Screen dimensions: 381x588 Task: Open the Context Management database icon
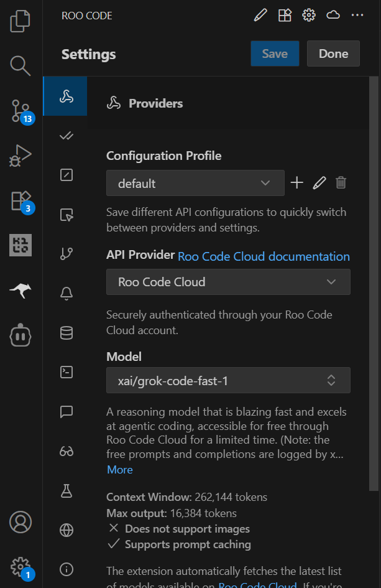(x=65, y=333)
